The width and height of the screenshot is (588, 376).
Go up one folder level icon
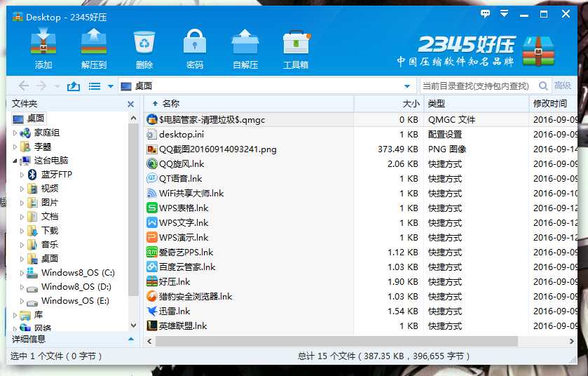click(x=74, y=86)
